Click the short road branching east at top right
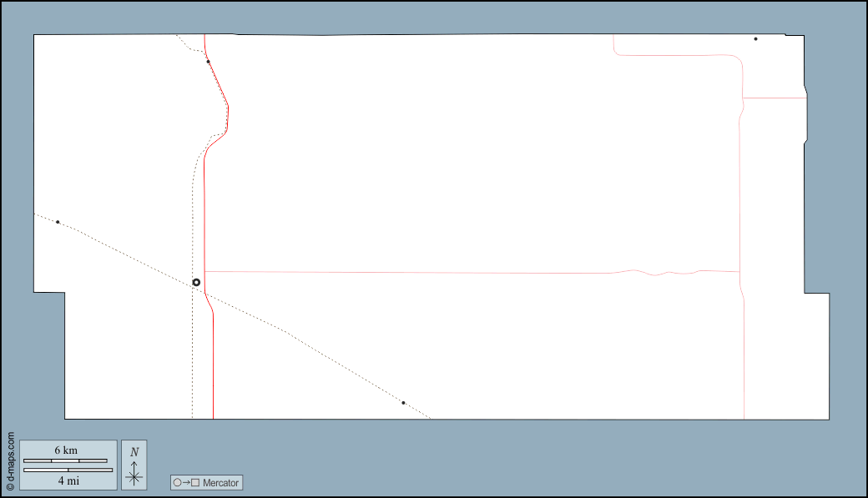Screen dimensions: 868x498 click(x=775, y=98)
